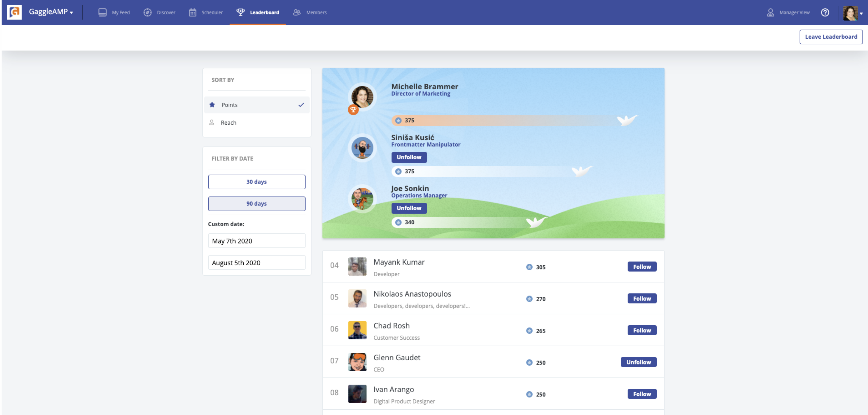The image size is (868, 415).
Task: Follow Mayank Kumar
Action: (641, 267)
